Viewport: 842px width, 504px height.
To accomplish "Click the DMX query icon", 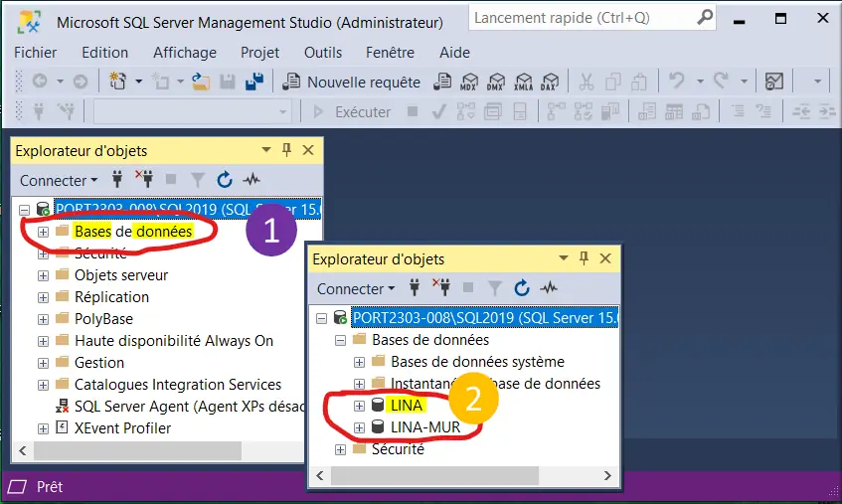I will pyautogui.click(x=496, y=82).
